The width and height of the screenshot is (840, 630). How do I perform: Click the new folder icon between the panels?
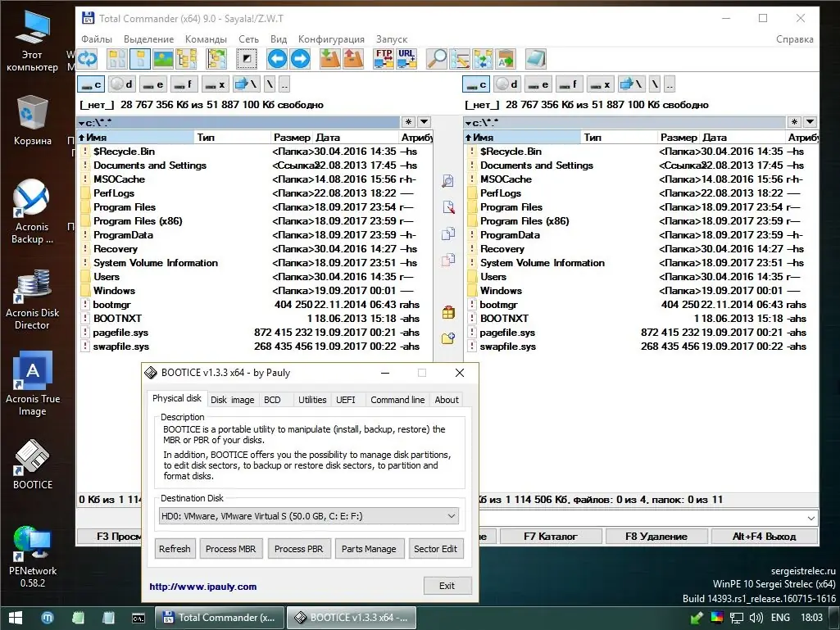click(448, 338)
